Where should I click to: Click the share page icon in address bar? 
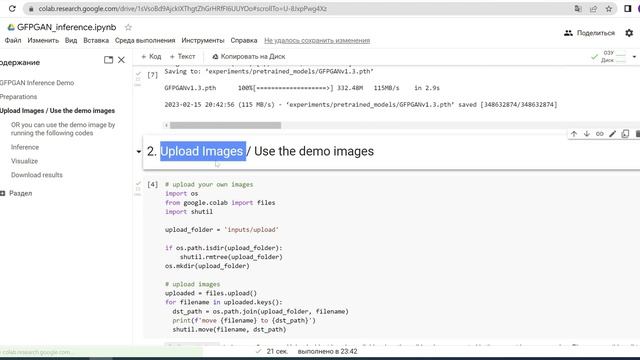593,9
